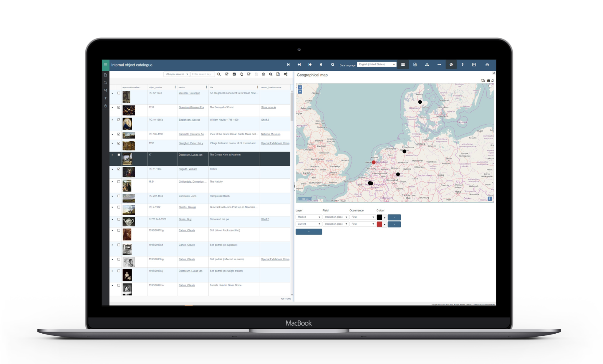Open the hierarchy browser view icon
Screen dimensions: 603x364
[x=427, y=64]
